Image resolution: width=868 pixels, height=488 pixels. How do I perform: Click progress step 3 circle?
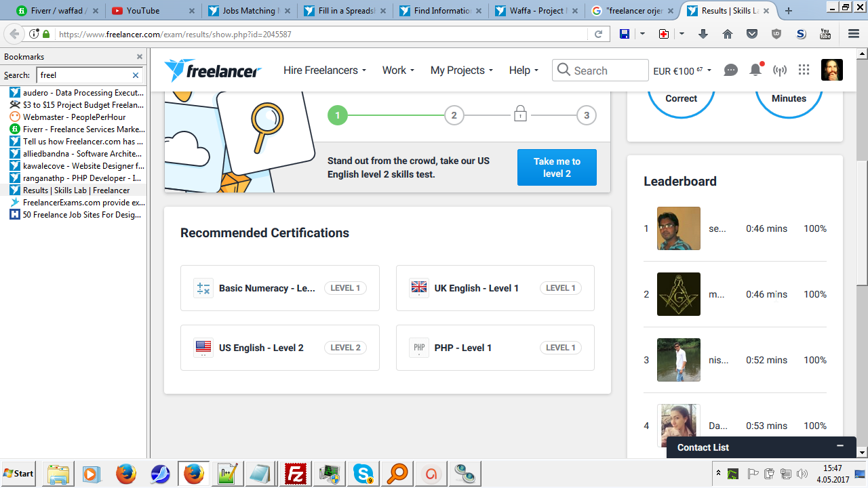click(587, 115)
